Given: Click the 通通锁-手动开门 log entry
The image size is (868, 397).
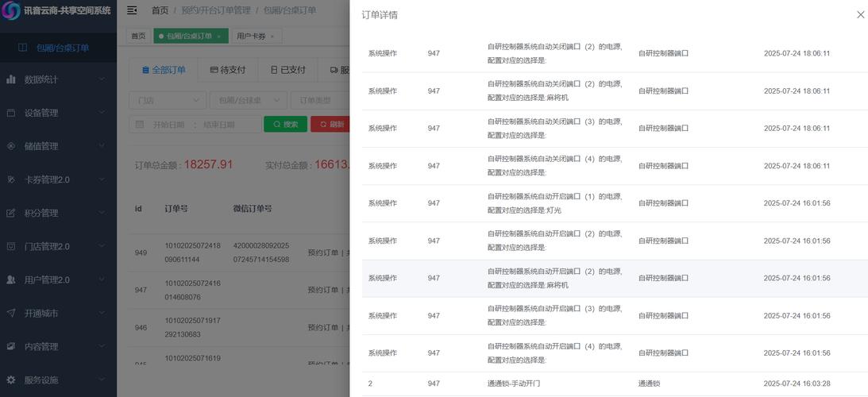Looking at the screenshot, I should coord(515,384).
